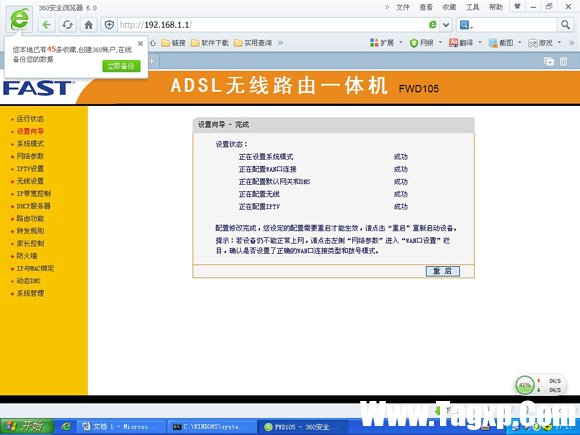Expand 转发规则 in the sidebar

(x=30, y=231)
